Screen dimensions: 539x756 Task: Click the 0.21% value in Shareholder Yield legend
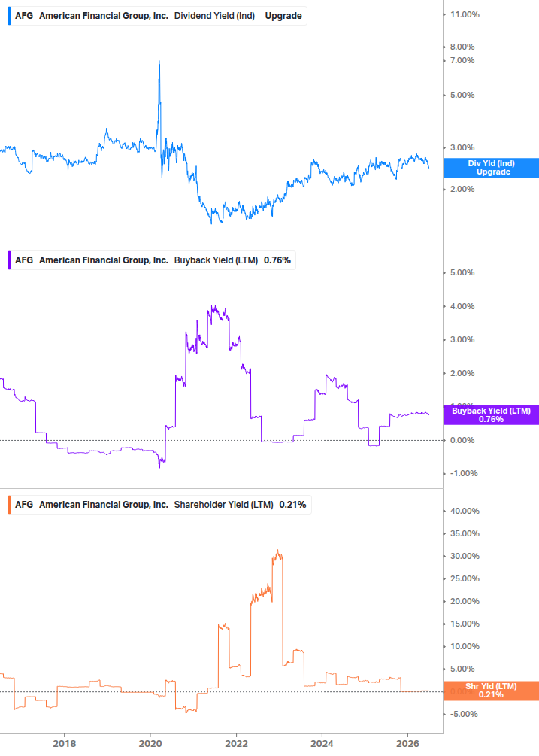pyautogui.click(x=292, y=505)
